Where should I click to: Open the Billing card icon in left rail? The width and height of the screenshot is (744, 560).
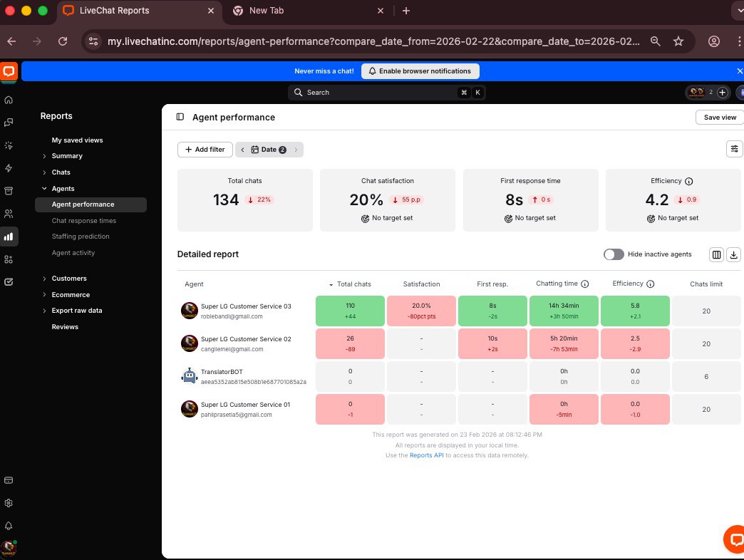9,480
